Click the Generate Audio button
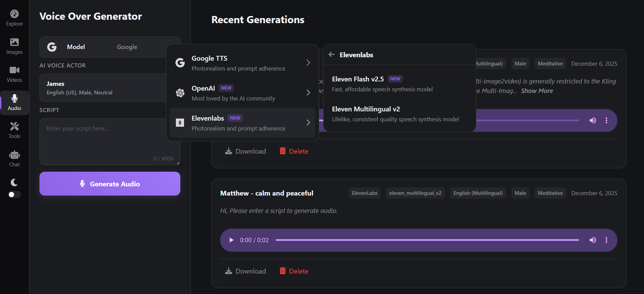 click(110, 184)
